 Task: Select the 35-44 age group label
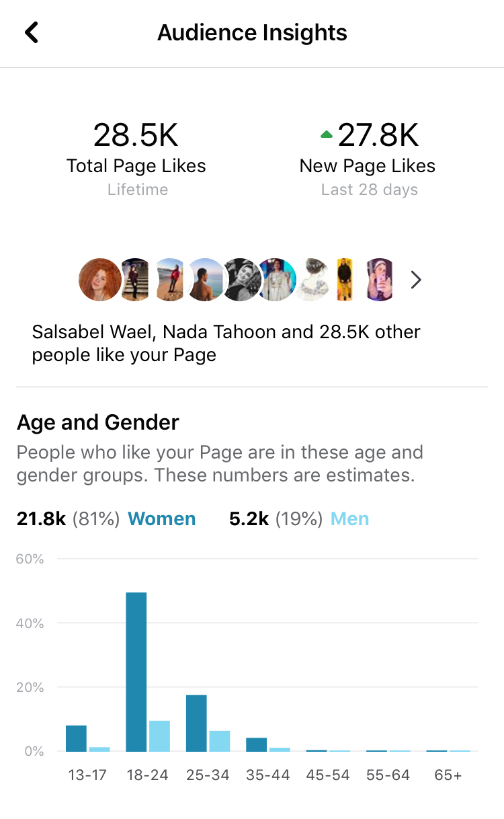268,775
